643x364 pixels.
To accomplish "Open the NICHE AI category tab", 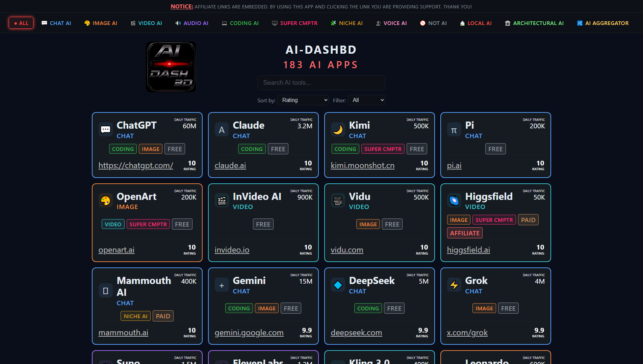I will point(346,23).
